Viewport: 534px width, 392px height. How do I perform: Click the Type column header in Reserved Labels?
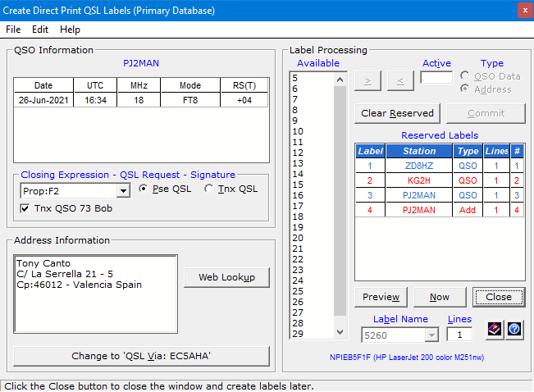tap(468, 151)
